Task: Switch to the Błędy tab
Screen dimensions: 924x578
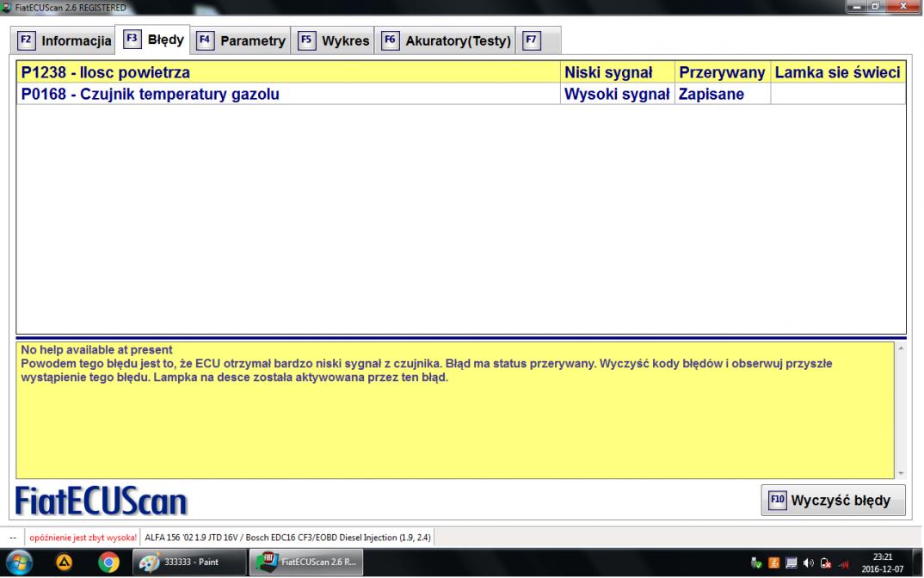Action: (x=152, y=40)
